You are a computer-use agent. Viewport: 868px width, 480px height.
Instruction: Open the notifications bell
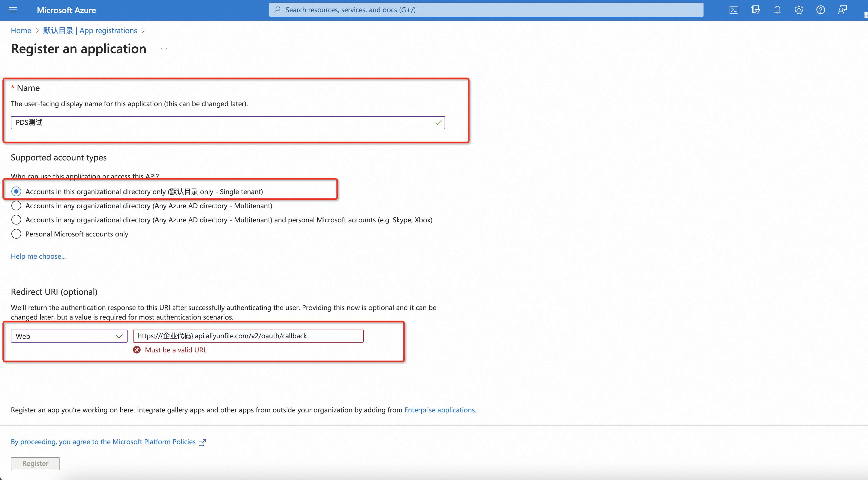(x=777, y=10)
